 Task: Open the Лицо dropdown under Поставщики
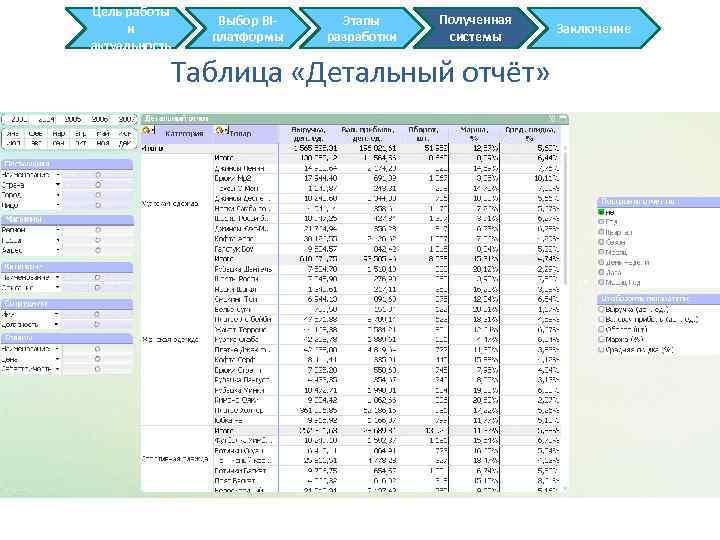58,205
